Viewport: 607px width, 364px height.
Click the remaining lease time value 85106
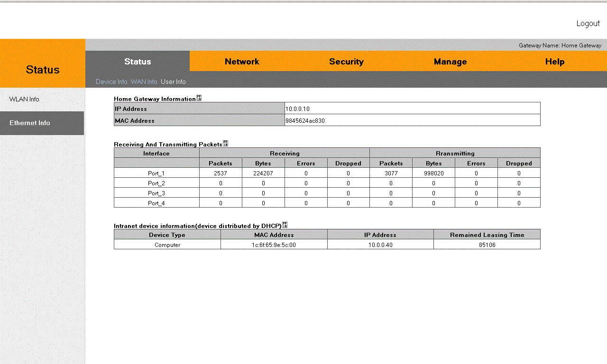point(487,245)
